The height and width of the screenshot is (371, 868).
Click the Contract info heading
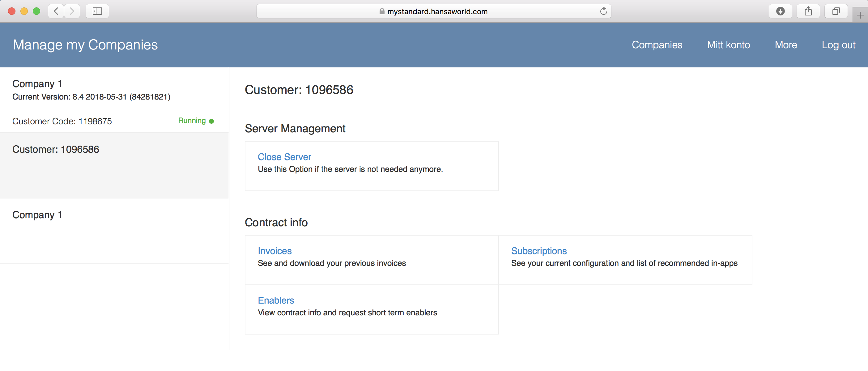pos(276,223)
